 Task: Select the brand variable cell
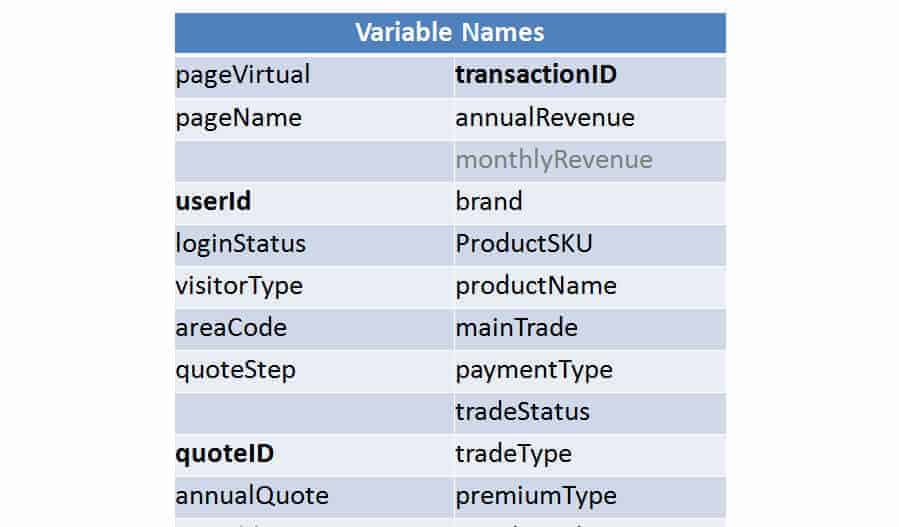click(x=489, y=202)
